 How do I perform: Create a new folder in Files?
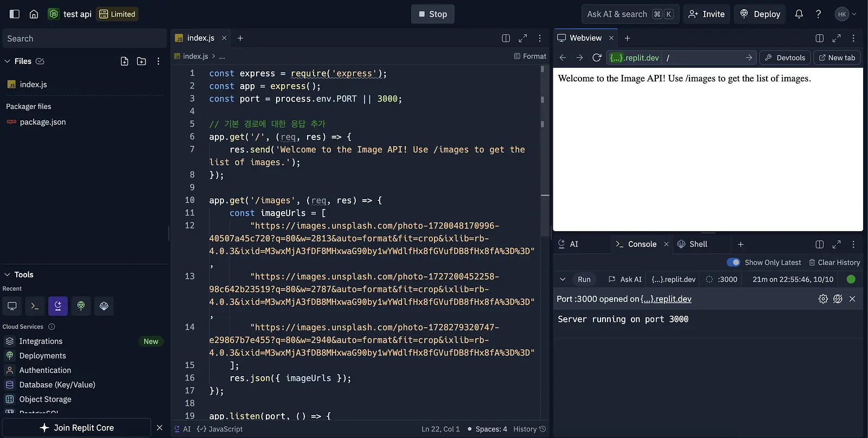click(x=142, y=61)
